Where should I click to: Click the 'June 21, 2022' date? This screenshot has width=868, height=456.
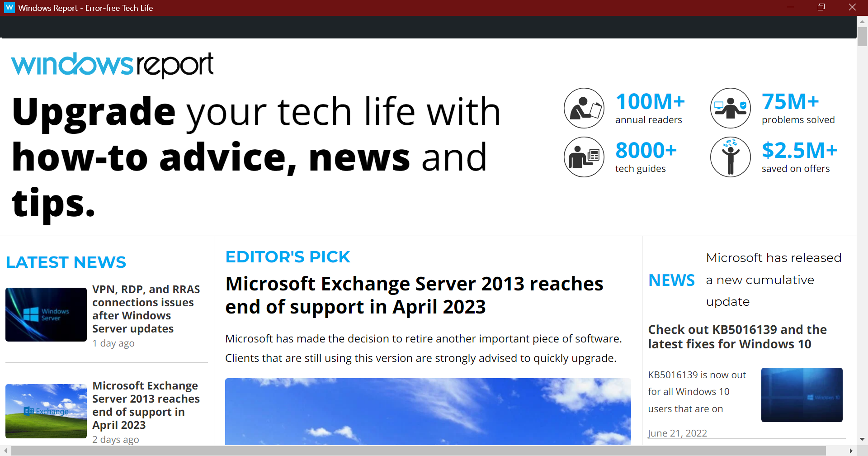coord(677,433)
